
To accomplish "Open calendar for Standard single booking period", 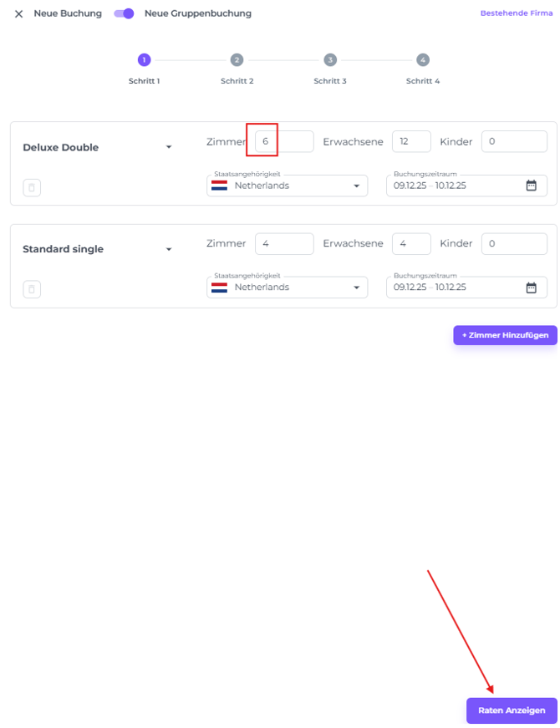I will [531, 288].
